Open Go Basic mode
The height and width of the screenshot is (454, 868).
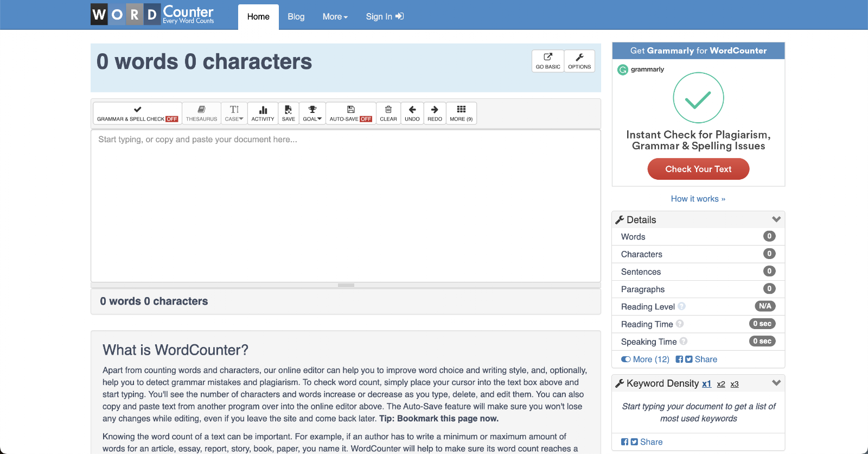click(548, 61)
